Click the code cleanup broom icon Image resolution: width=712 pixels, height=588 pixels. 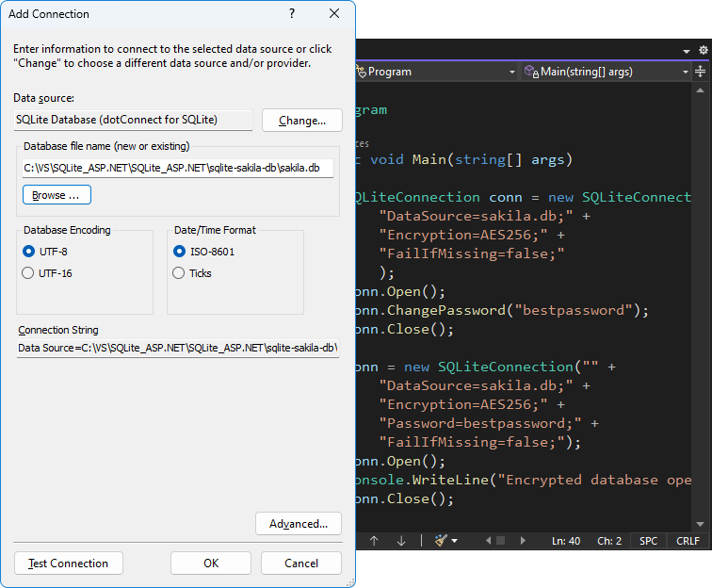coord(441,541)
